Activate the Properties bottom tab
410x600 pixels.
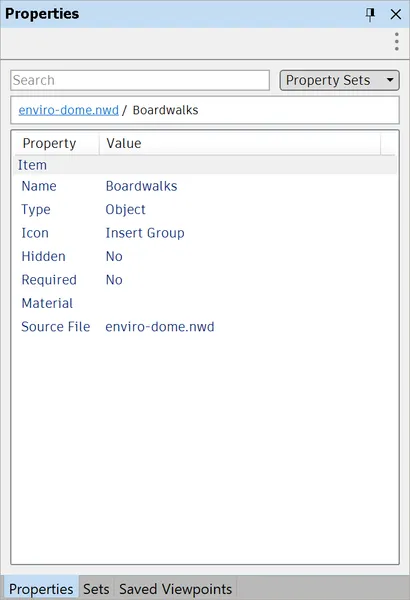pyautogui.click(x=41, y=589)
